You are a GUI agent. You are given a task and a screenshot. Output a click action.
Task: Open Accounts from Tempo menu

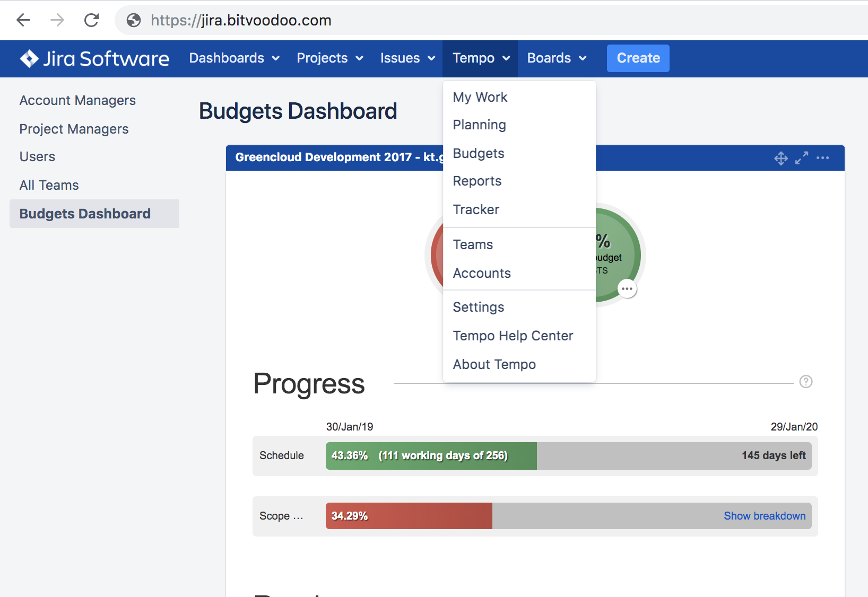tap(519, 273)
